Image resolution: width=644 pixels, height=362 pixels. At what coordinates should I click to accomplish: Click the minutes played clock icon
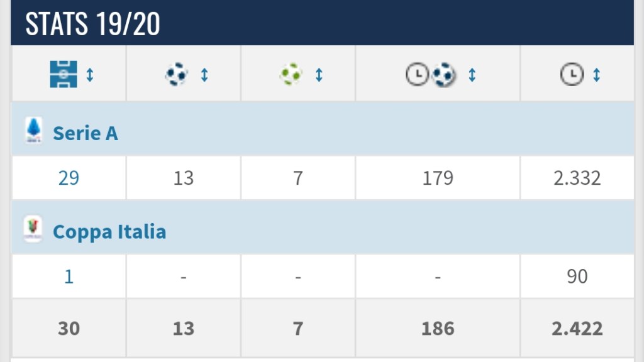click(570, 75)
